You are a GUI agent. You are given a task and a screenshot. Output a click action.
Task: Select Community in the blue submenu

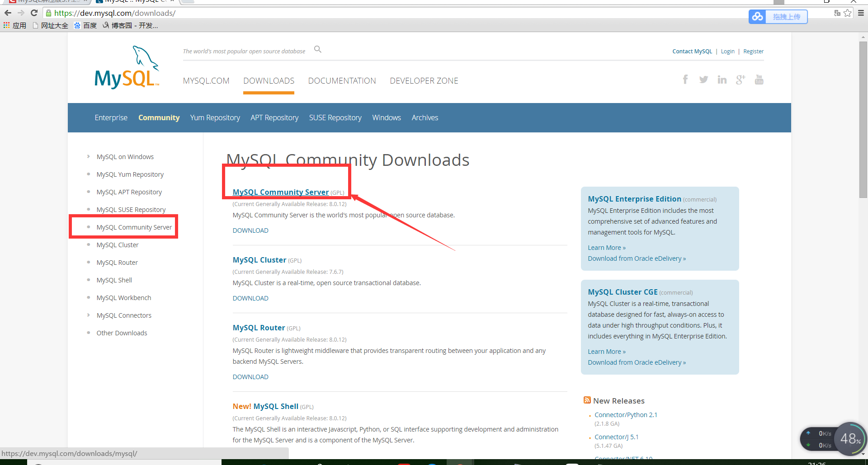coord(159,117)
